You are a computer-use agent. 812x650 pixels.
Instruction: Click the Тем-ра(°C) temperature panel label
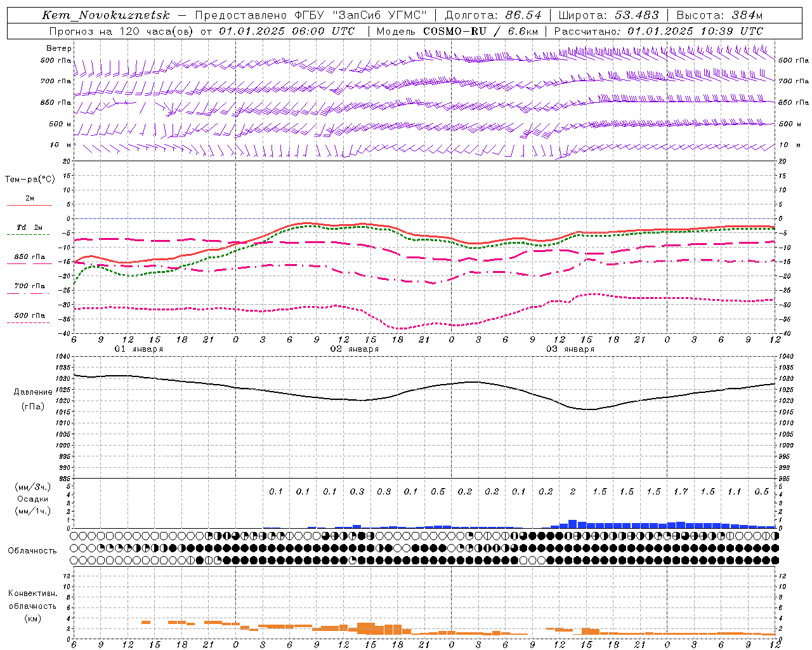click(x=30, y=180)
